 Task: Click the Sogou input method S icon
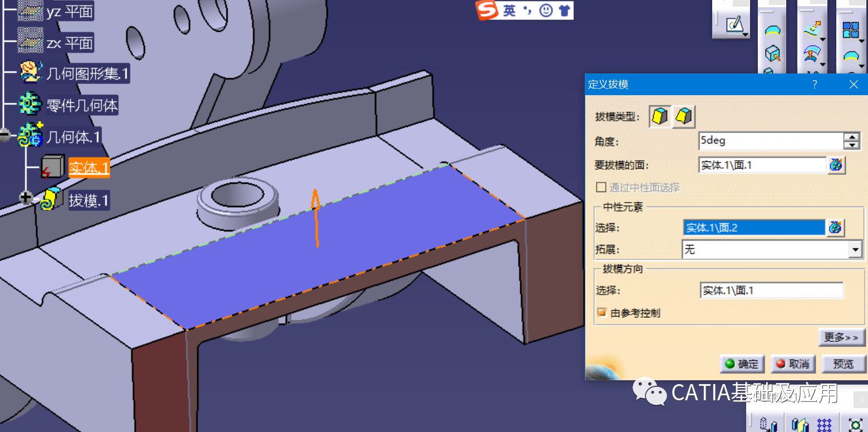click(x=487, y=11)
